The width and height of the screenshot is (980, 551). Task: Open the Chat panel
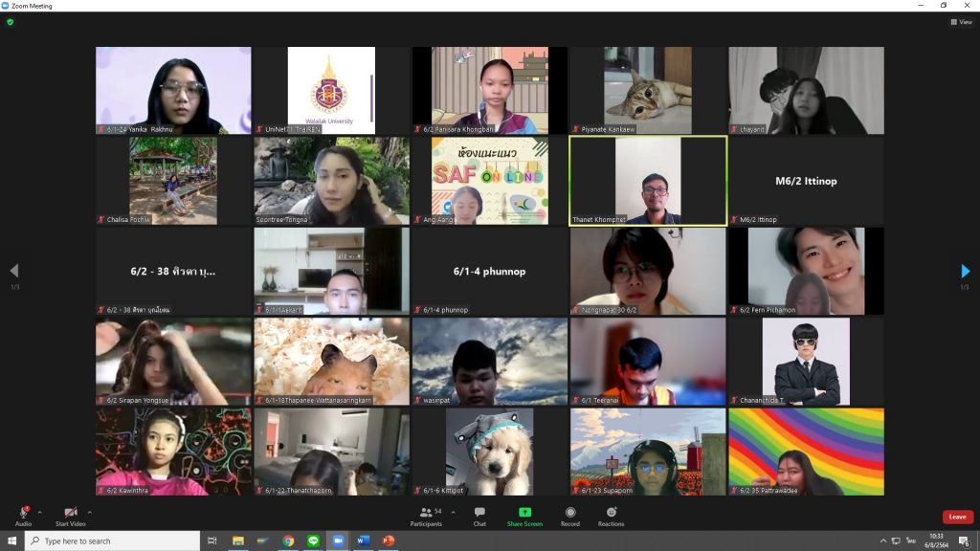pos(479,517)
